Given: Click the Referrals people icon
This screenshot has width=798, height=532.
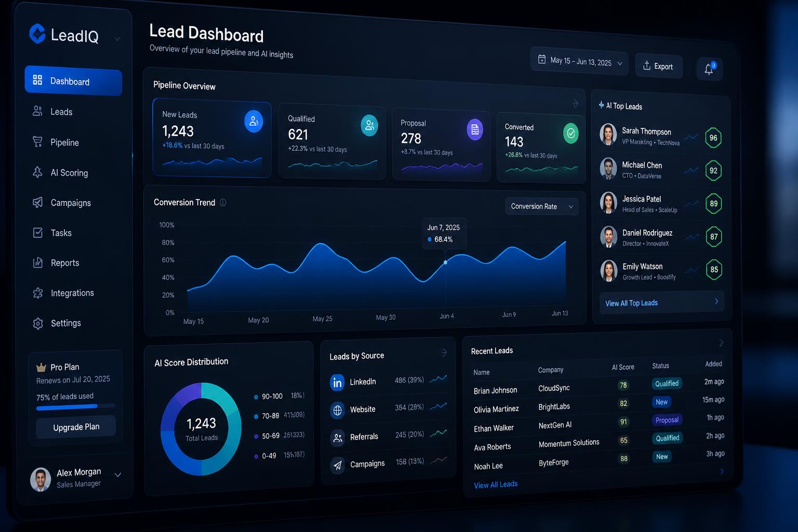Looking at the screenshot, I should [x=338, y=438].
